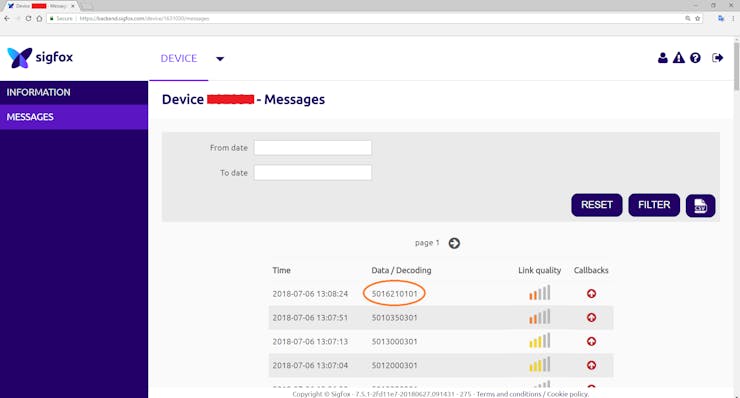This screenshot has height=398, width=740.
Task: Click timestamp 2018-07-06 13:07:51
Action: click(310, 318)
